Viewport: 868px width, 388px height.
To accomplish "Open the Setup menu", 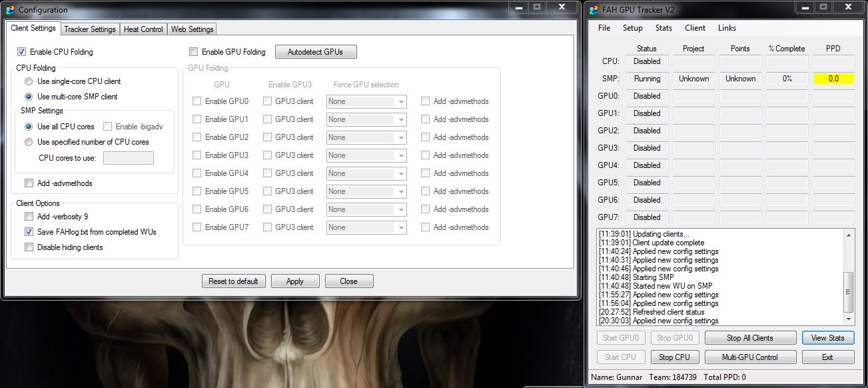I will [x=632, y=28].
